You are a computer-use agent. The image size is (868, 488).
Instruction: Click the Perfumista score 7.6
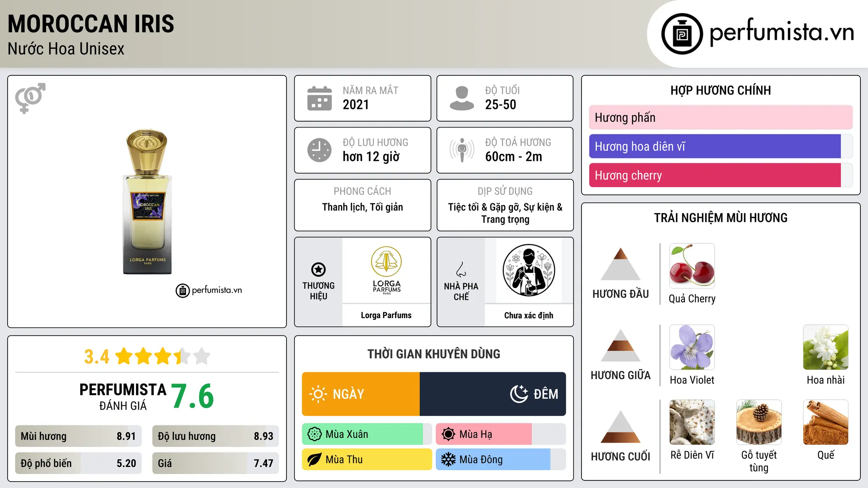point(193,396)
